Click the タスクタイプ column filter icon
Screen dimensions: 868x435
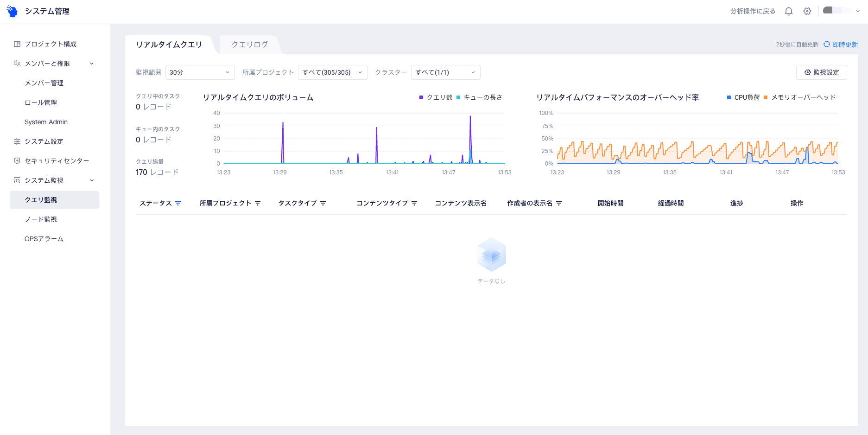point(323,203)
